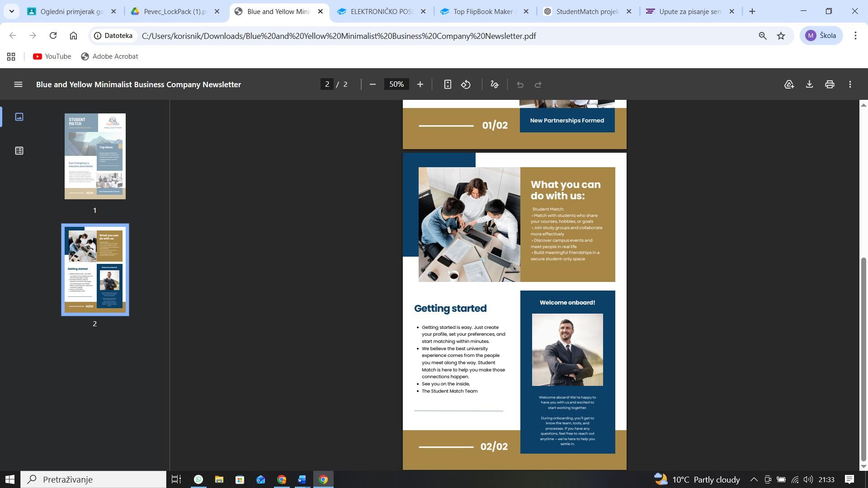Show the page thumbnails view
The height and width of the screenshot is (488, 868).
(x=19, y=117)
